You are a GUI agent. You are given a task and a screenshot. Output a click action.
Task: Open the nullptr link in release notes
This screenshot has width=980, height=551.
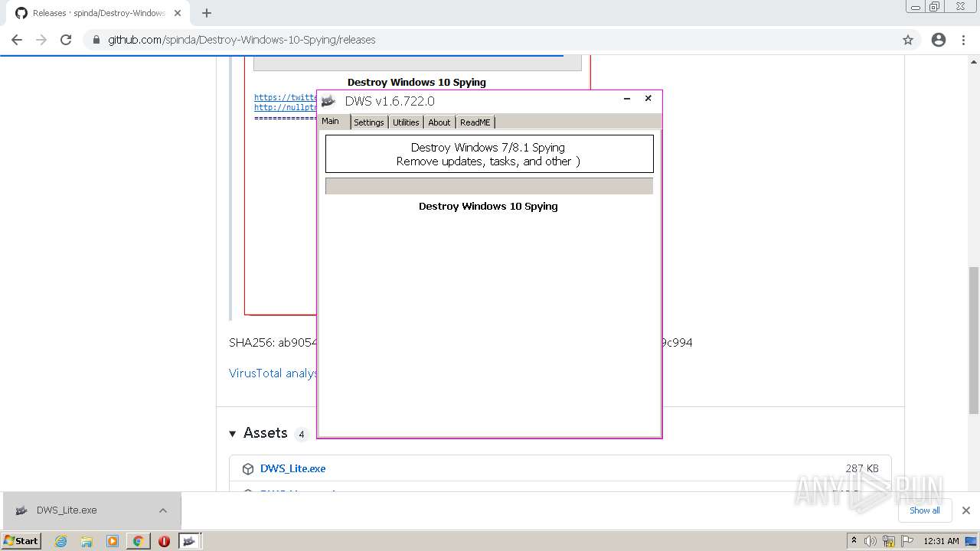285,107
